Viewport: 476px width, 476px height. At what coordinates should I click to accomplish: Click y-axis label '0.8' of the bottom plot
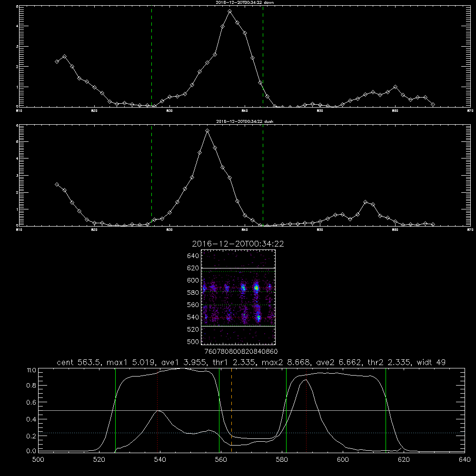31,386
